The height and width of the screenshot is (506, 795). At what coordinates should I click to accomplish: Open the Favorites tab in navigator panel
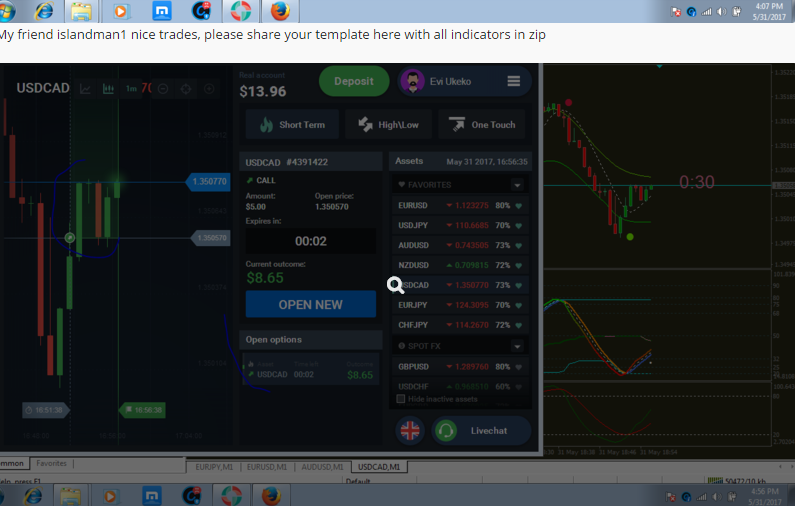(x=51, y=463)
